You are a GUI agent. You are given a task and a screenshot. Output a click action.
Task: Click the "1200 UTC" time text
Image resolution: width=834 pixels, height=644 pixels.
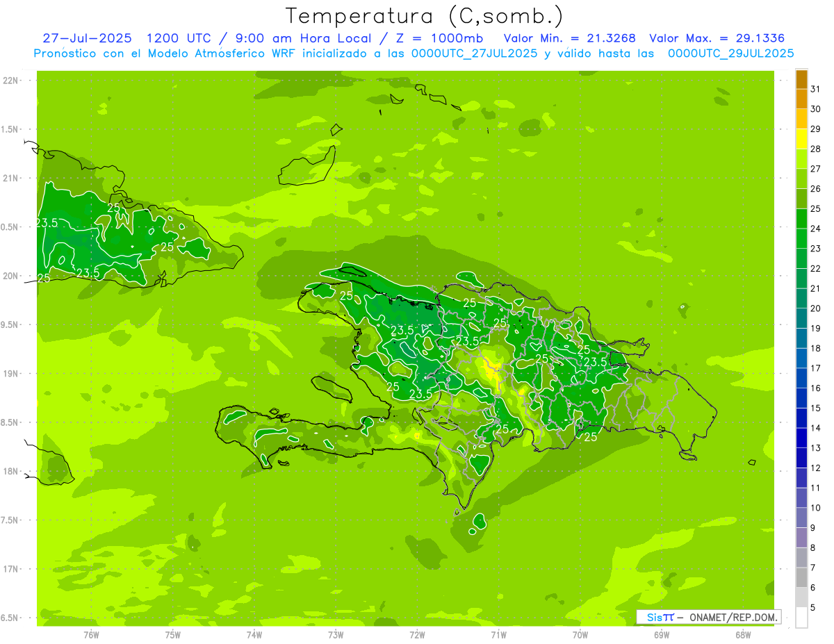click(177, 38)
